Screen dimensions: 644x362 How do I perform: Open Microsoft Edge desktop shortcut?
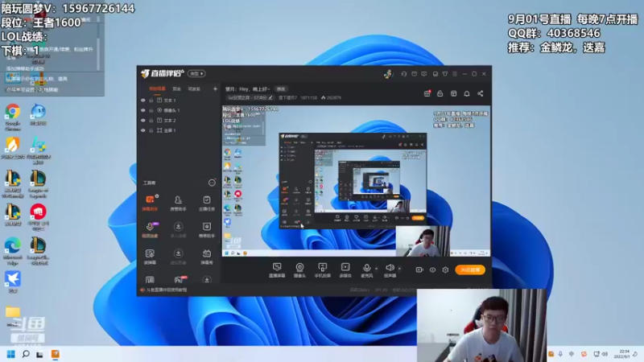(x=13, y=252)
